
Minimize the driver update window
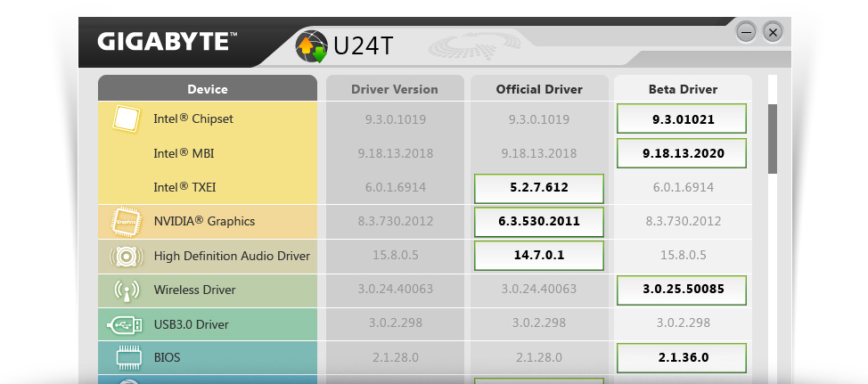click(x=746, y=32)
